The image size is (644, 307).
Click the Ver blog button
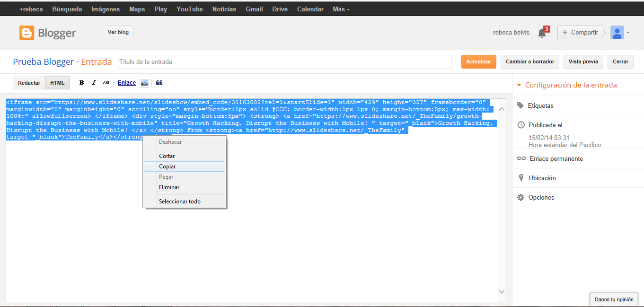click(118, 32)
